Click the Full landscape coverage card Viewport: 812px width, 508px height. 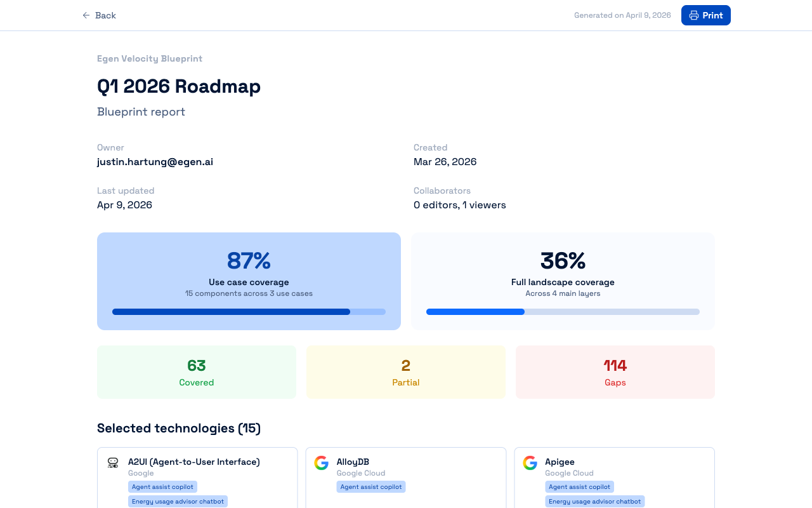click(x=563, y=281)
